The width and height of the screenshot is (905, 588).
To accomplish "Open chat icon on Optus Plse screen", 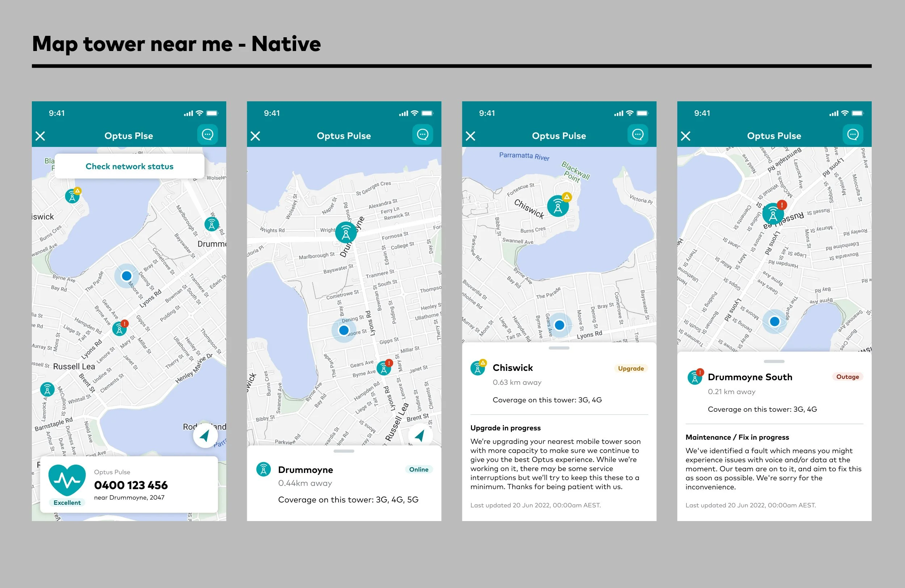I will 208,135.
